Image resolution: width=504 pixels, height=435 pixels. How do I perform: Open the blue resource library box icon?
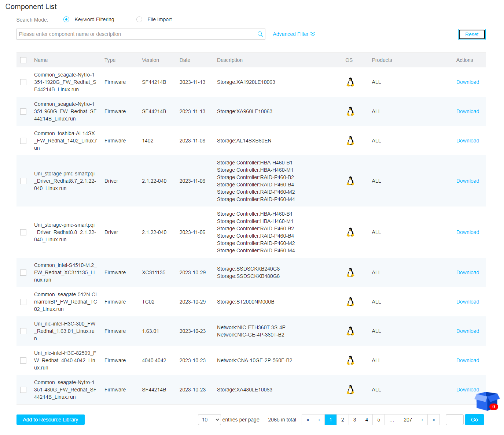[x=487, y=401]
